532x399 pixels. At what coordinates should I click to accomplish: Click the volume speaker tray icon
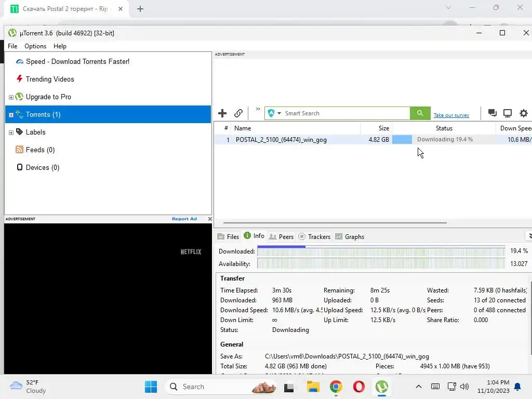coord(464,387)
